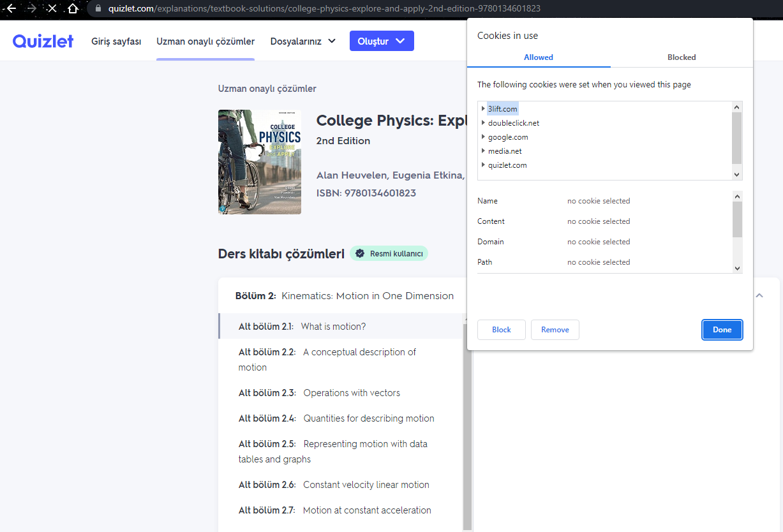Open Alt bölüm 2.3 Operations with vectors
Screen dimensions: 783x532
pos(341,393)
